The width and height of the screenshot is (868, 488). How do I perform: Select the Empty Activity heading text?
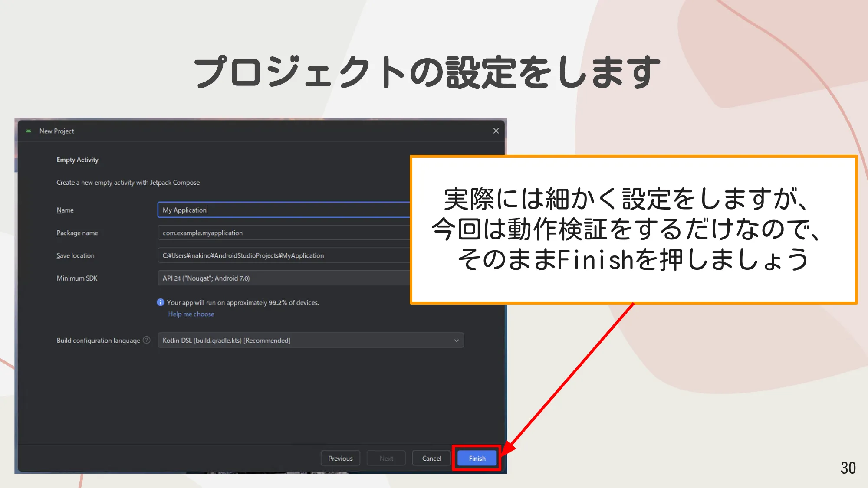pos(77,160)
